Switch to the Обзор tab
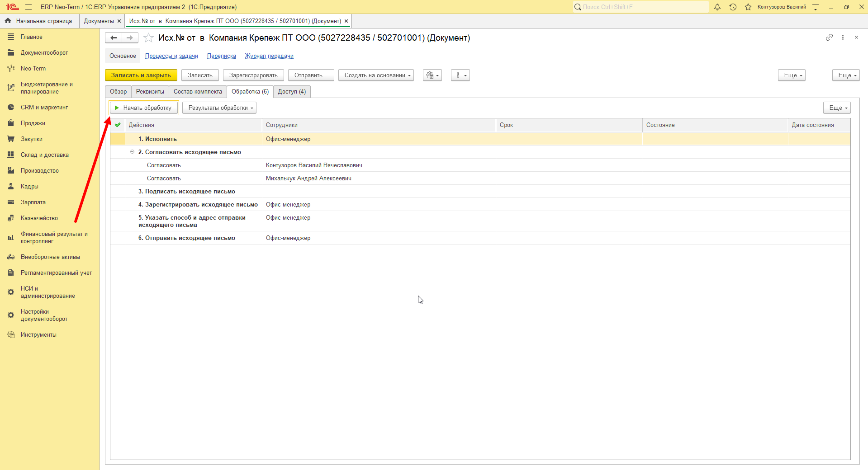The height and width of the screenshot is (470, 868). [119, 92]
